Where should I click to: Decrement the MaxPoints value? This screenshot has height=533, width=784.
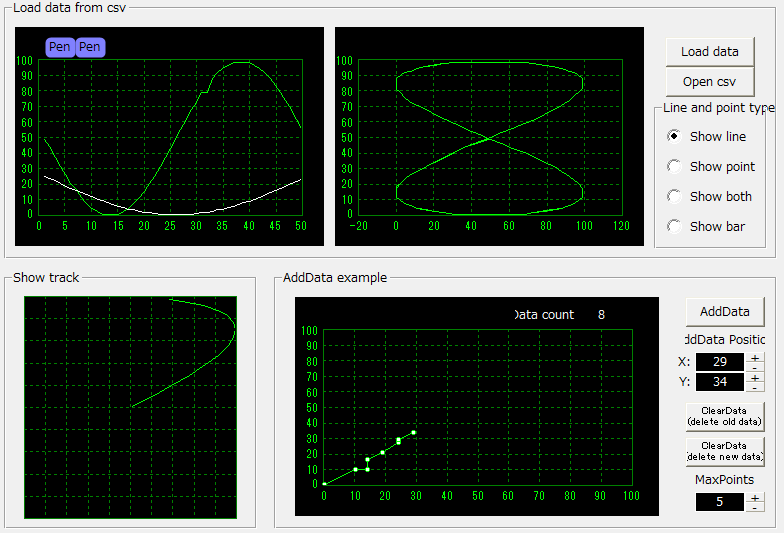[x=754, y=507]
